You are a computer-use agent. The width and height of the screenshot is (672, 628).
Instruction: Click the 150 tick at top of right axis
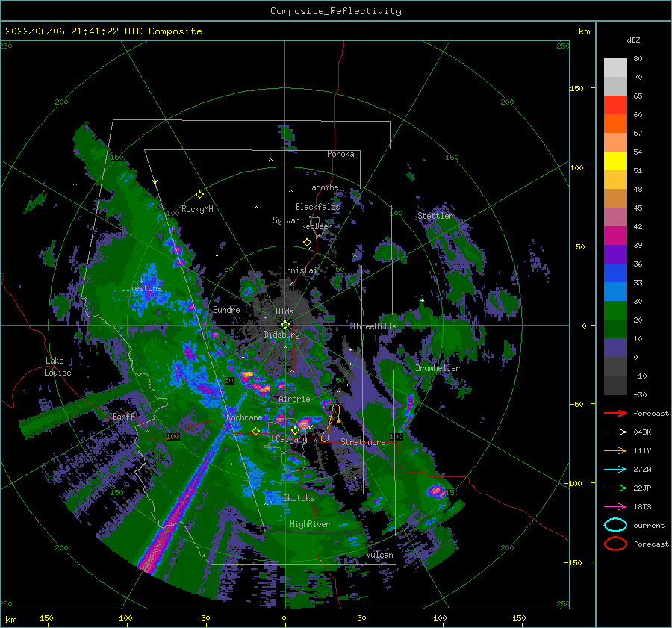click(576, 88)
